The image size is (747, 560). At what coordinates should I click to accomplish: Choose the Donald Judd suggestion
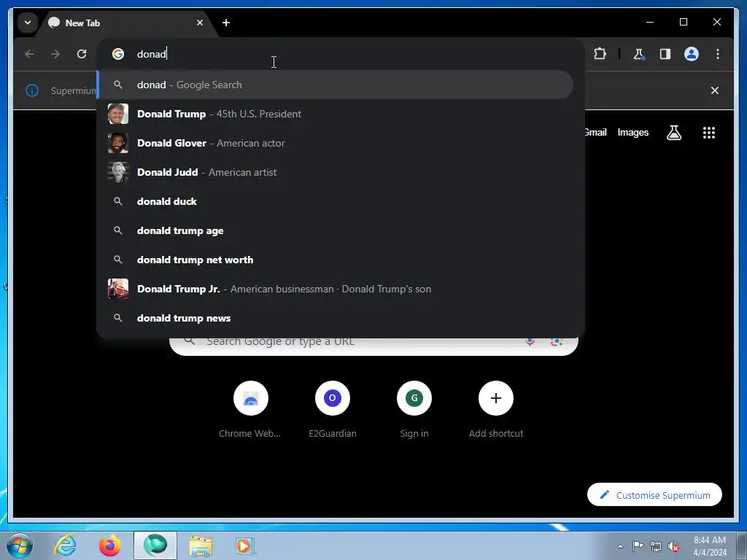336,172
